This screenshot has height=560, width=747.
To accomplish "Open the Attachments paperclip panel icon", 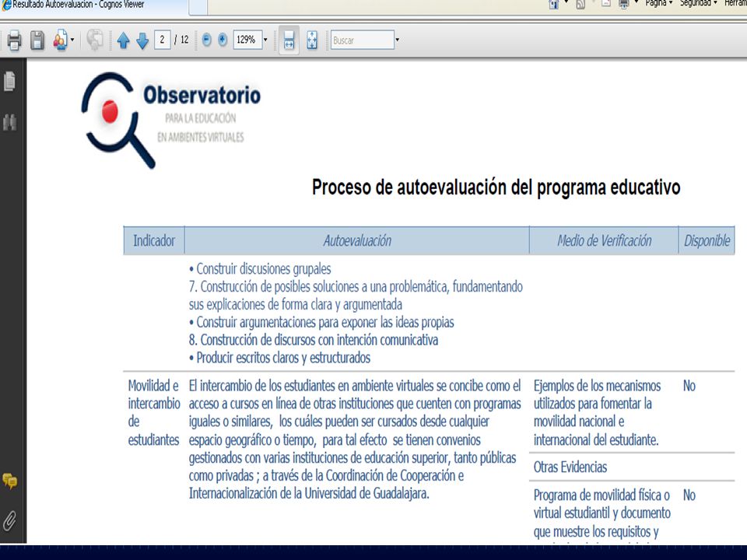I will (9, 520).
